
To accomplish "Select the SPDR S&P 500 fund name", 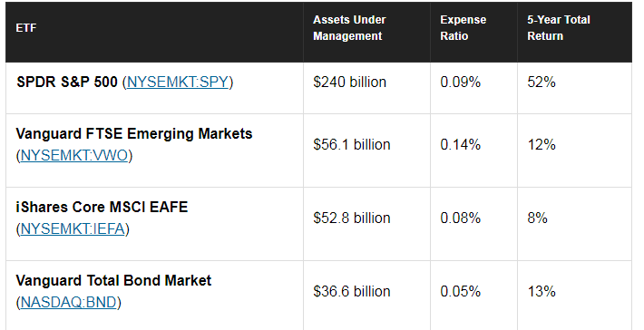I will (67, 82).
